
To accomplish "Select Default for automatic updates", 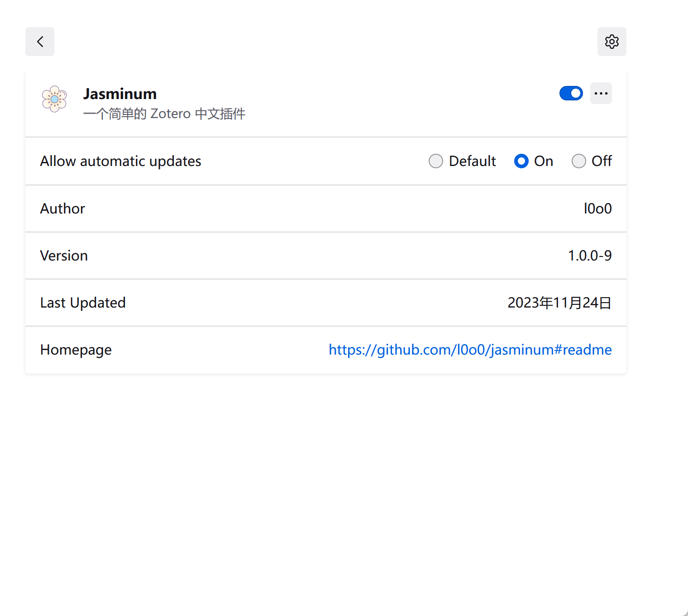I will pos(435,161).
